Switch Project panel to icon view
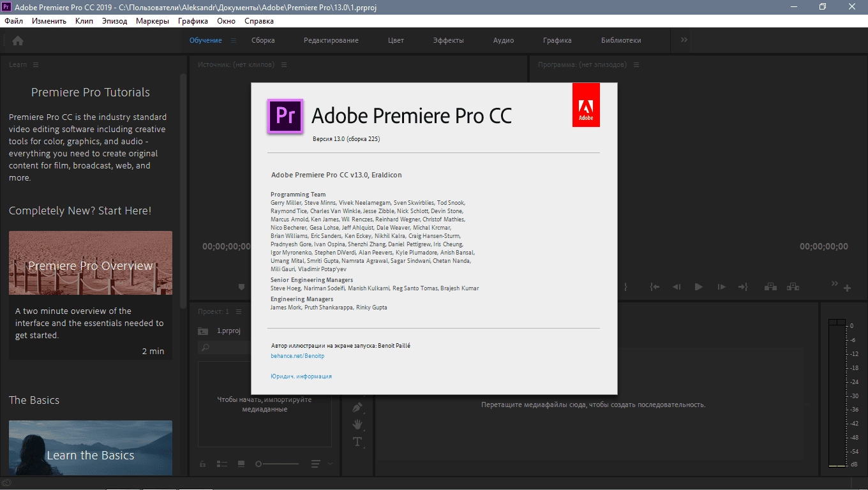Viewport: 868px width, 490px height. pyautogui.click(x=241, y=464)
